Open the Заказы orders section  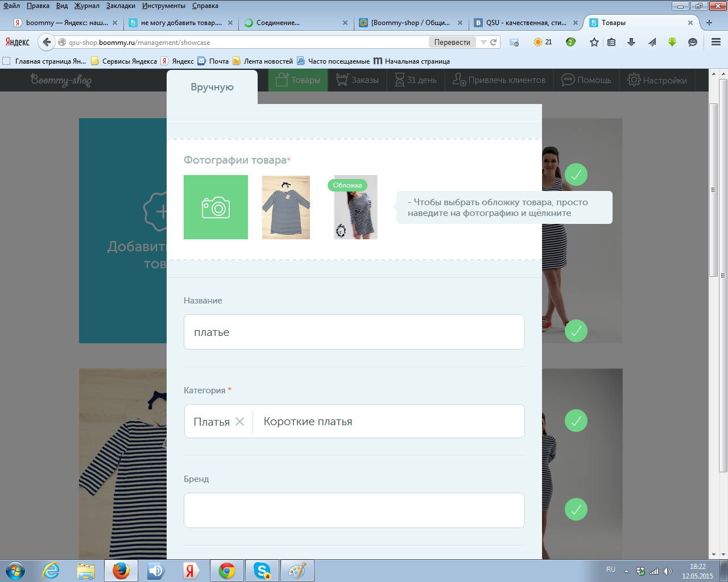[357, 80]
